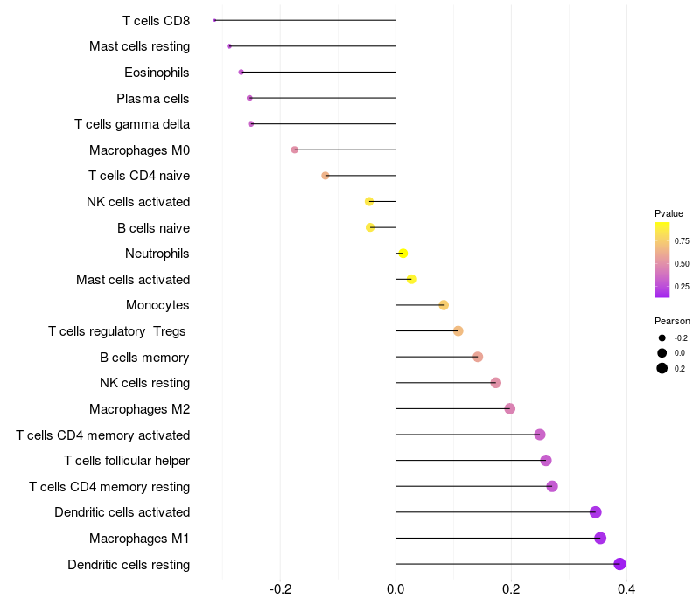Select the T cells follicular helper label
The image size is (700, 612).
tap(127, 461)
